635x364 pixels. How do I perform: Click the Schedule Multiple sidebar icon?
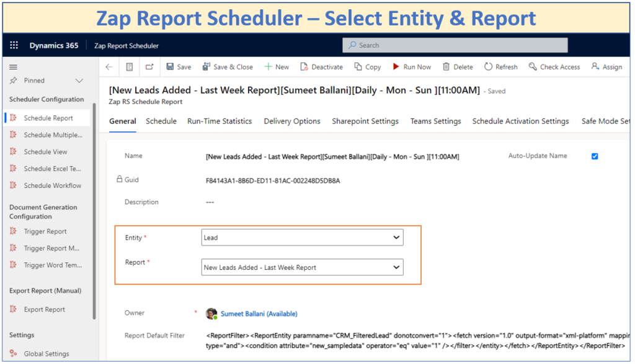click(x=14, y=135)
